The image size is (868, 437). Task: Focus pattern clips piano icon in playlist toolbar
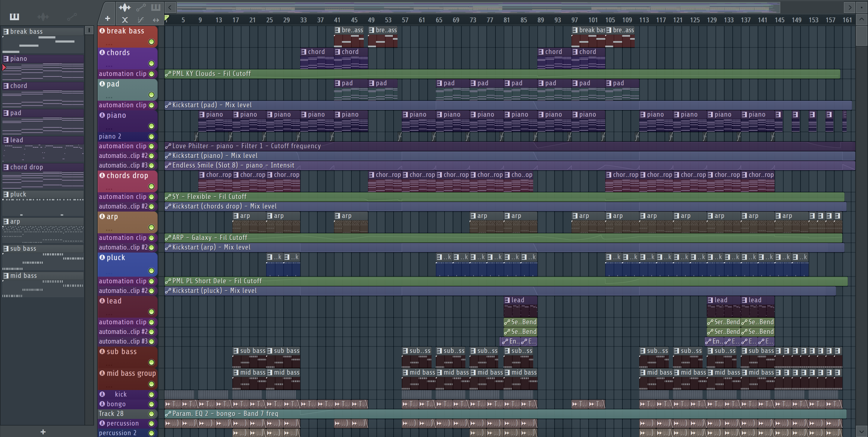point(156,7)
